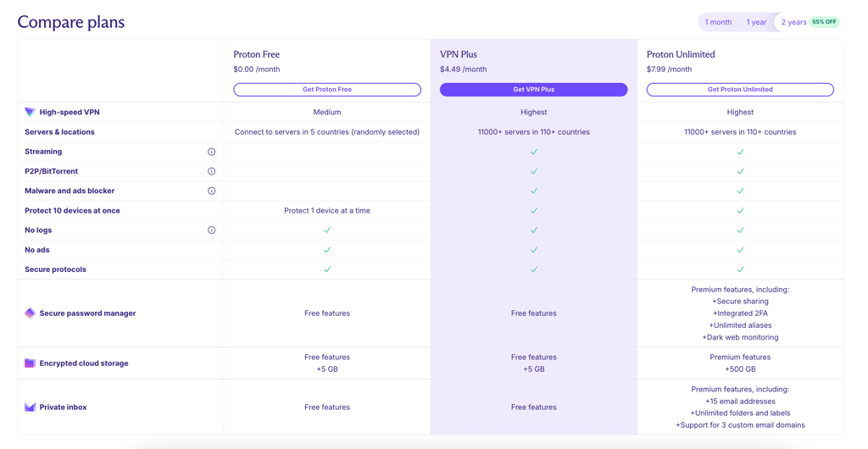The width and height of the screenshot is (868, 449).
Task: Click 'Protect 1 device at a time' cell
Action: coord(327,211)
